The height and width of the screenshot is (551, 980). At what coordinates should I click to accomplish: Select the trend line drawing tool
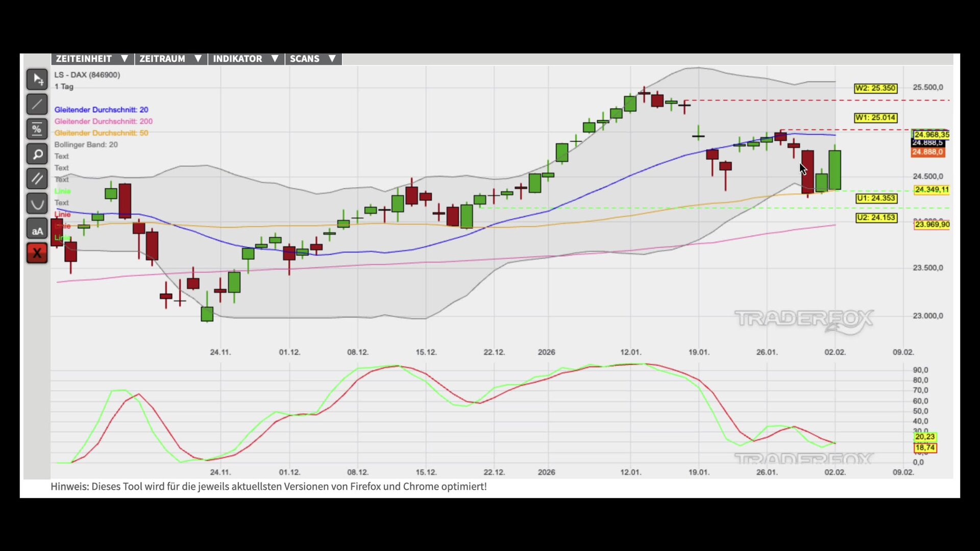[x=37, y=105]
